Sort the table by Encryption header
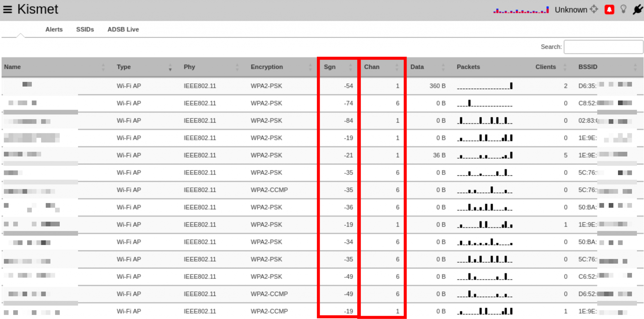This screenshot has width=644, height=319. click(267, 67)
